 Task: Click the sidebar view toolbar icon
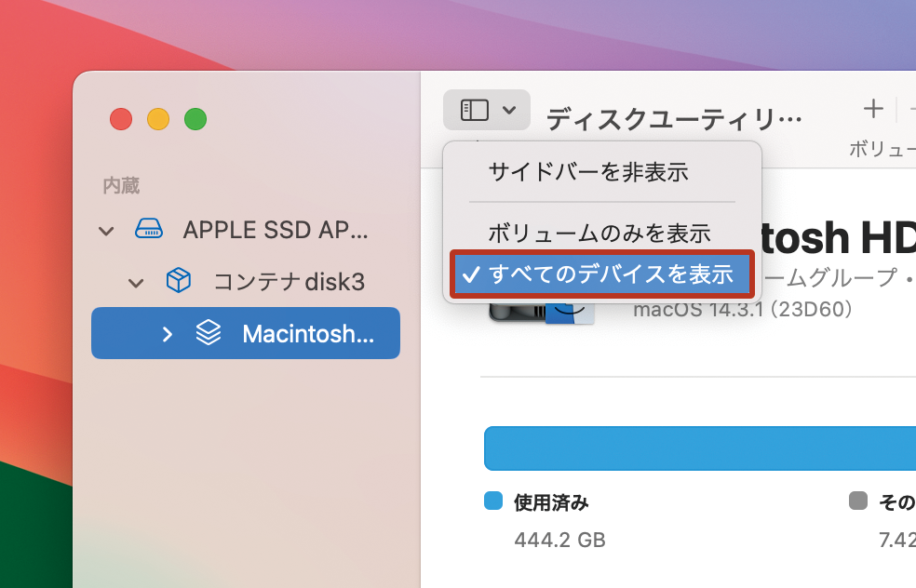(x=475, y=110)
